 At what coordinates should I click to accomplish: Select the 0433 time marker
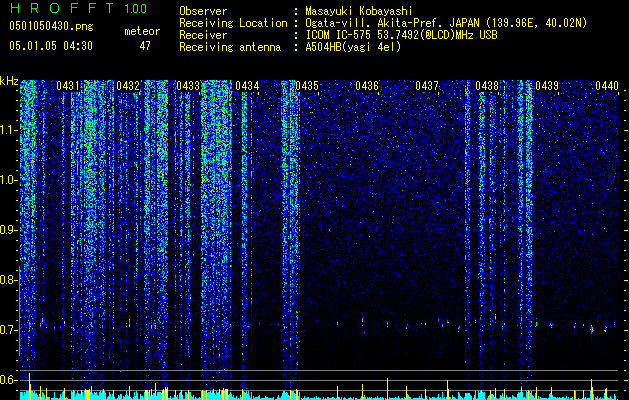pyautogui.click(x=188, y=86)
